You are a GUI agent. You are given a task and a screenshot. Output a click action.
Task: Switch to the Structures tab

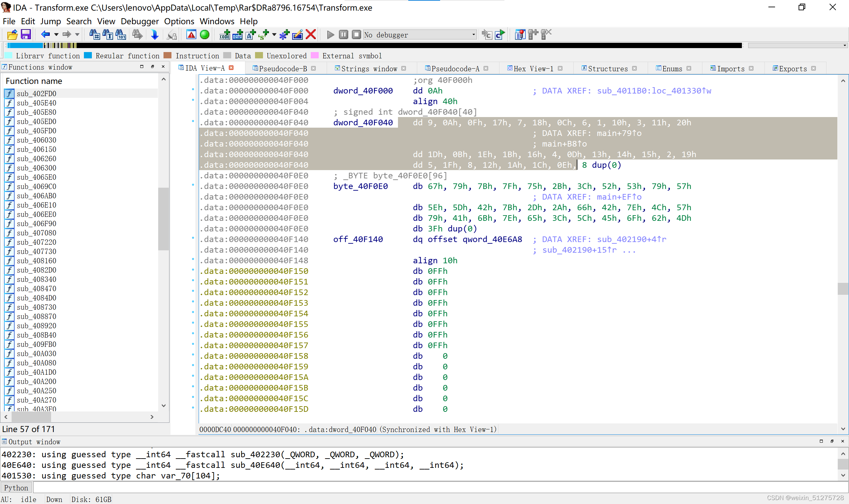[608, 69]
